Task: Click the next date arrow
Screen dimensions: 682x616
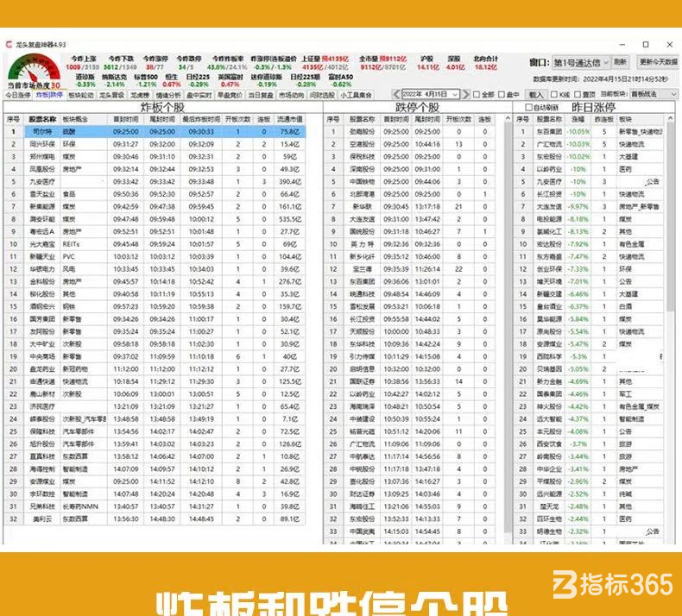Action: click(466, 94)
